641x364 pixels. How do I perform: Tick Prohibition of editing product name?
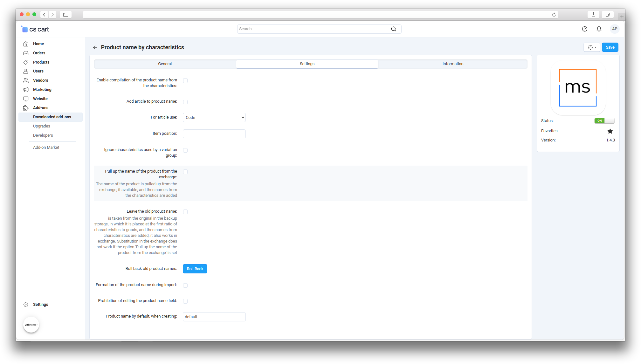coord(185,301)
